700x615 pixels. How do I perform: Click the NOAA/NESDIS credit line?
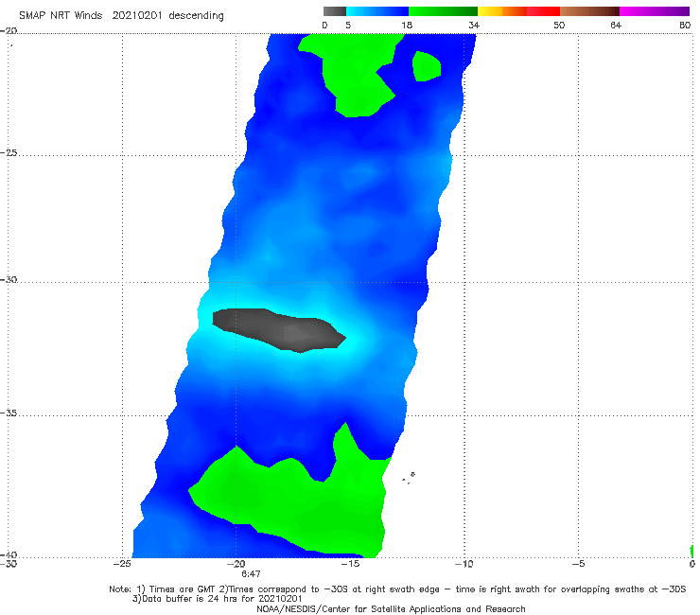(391, 608)
